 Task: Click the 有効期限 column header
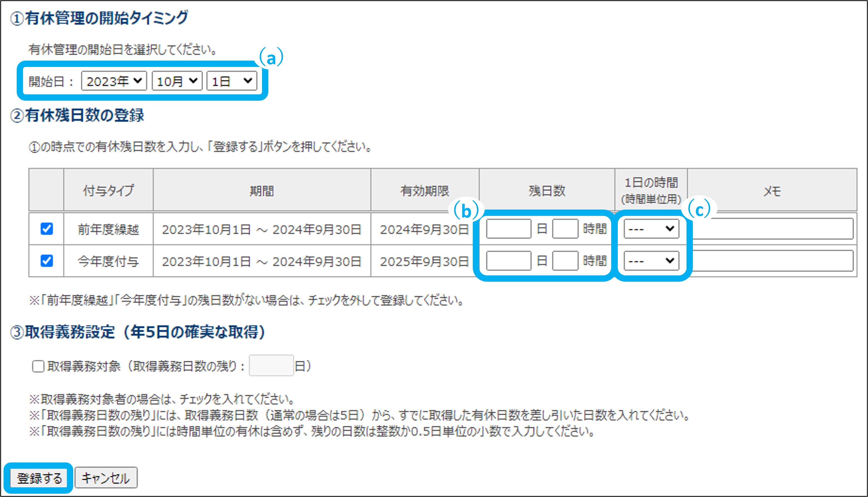click(425, 190)
